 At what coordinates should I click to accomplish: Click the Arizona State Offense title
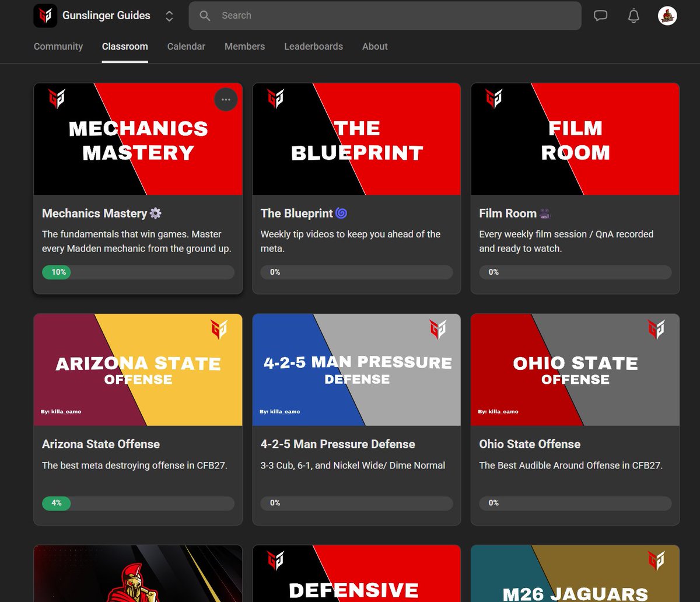(x=101, y=444)
